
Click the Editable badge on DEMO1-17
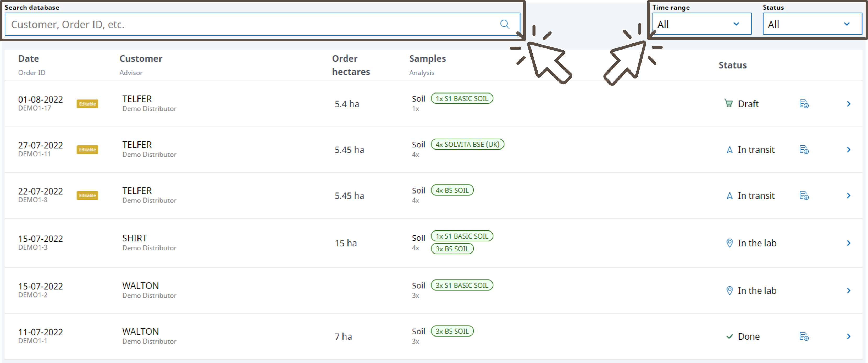tap(87, 104)
